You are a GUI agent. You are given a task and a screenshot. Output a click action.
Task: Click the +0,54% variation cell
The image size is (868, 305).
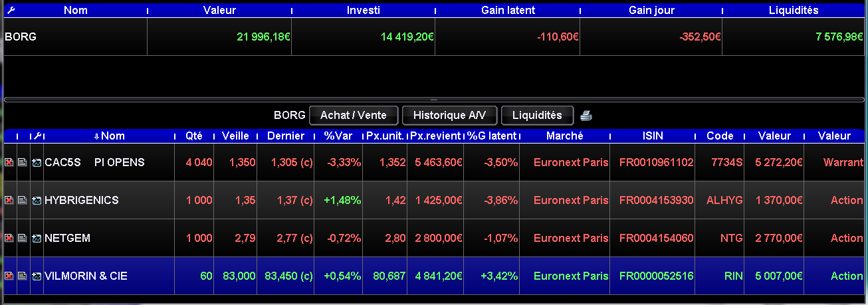[342, 276]
